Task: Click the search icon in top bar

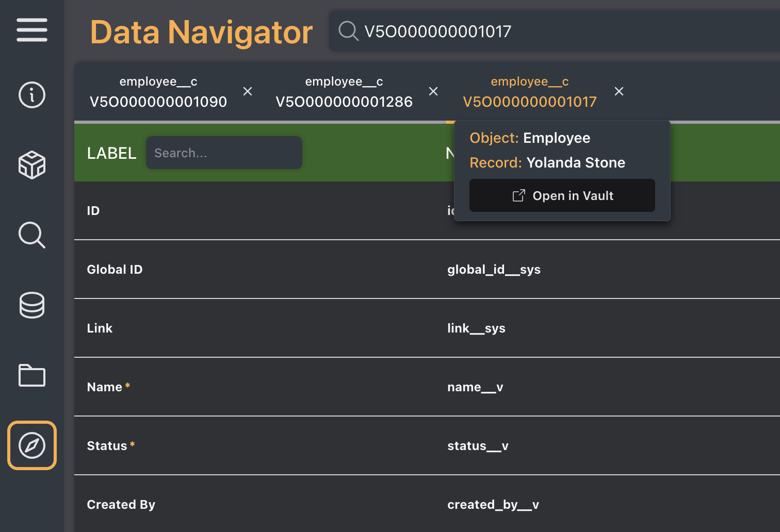Action: pyautogui.click(x=348, y=31)
